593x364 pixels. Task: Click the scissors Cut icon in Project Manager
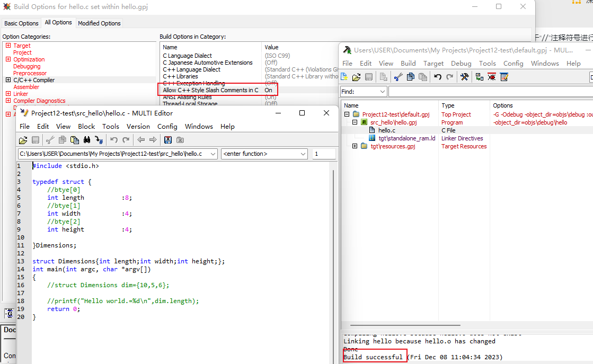tap(397, 77)
